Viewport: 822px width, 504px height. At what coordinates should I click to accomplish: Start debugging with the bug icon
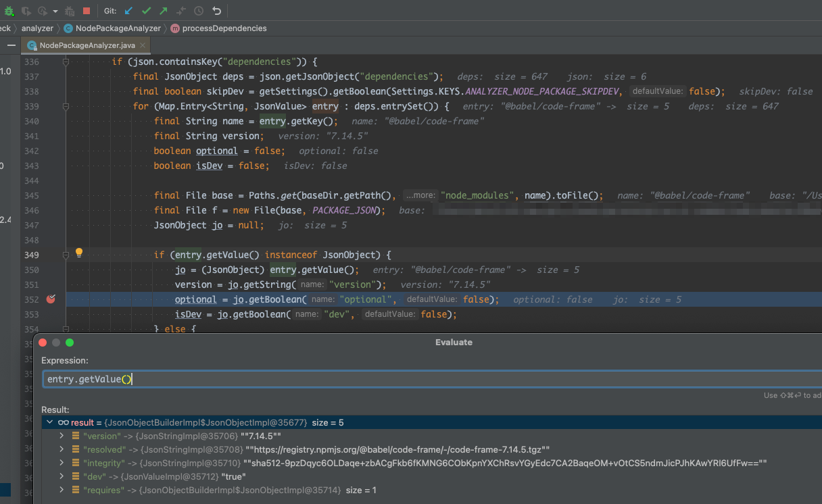[8, 10]
